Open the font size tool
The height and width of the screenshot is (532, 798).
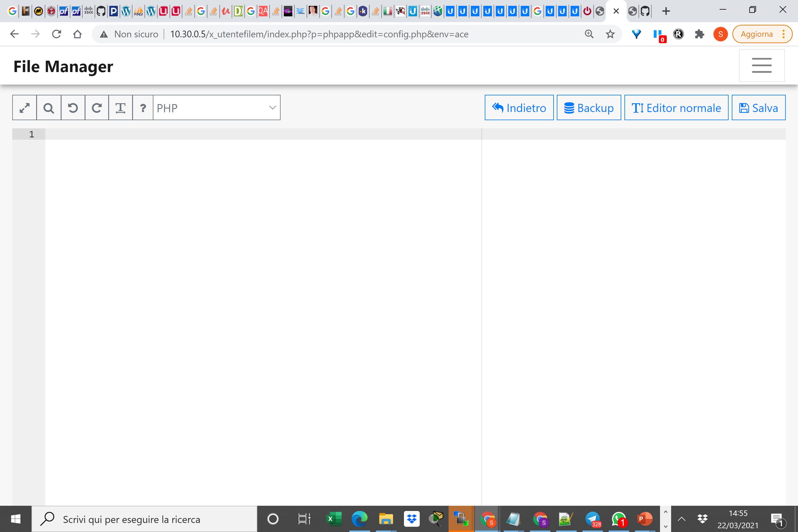click(x=120, y=108)
